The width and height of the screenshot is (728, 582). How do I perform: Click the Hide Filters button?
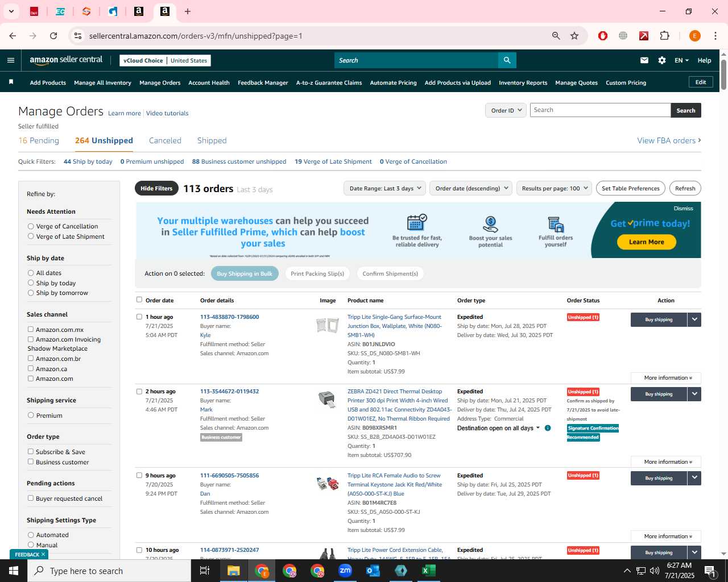[x=156, y=188]
